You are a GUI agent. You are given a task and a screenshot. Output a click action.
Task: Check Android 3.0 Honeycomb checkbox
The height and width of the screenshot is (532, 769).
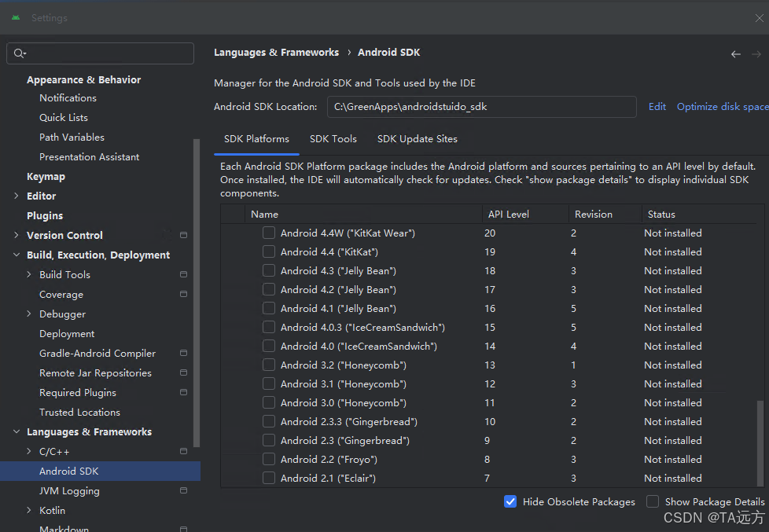pos(269,402)
